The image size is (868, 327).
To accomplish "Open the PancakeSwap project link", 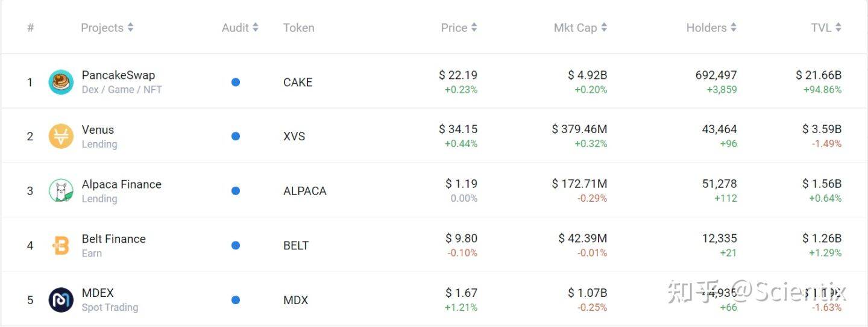I will [x=118, y=75].
